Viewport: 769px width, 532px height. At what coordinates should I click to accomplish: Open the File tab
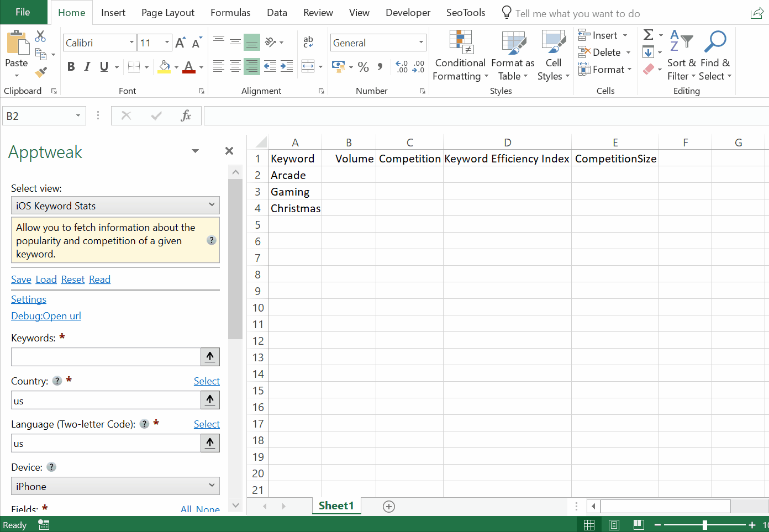tap(23, 12)
